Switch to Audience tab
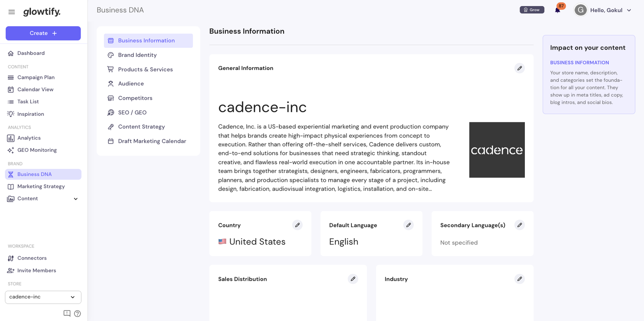This screenshot has height=321, width=644. (148, 84)
